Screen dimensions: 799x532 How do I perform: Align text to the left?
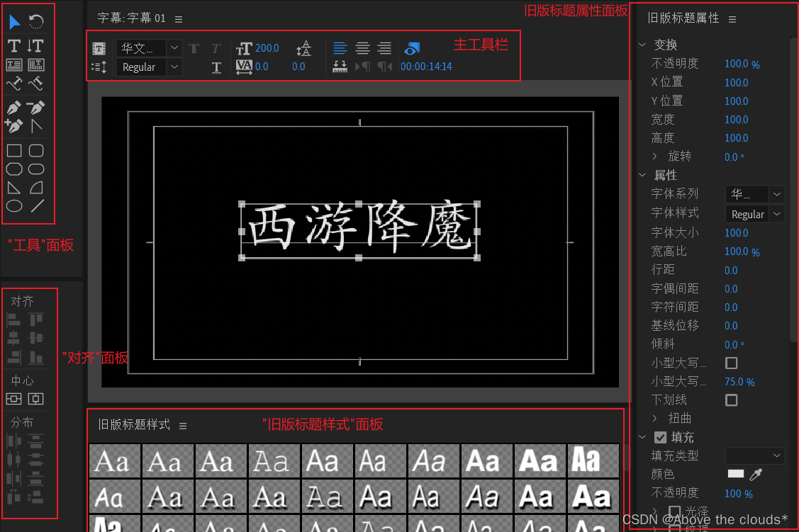[340, 48]
